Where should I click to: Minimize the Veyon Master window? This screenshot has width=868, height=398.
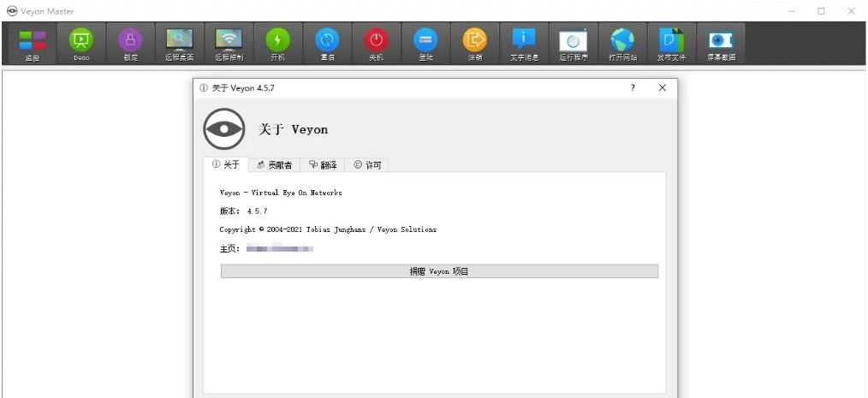792,11
